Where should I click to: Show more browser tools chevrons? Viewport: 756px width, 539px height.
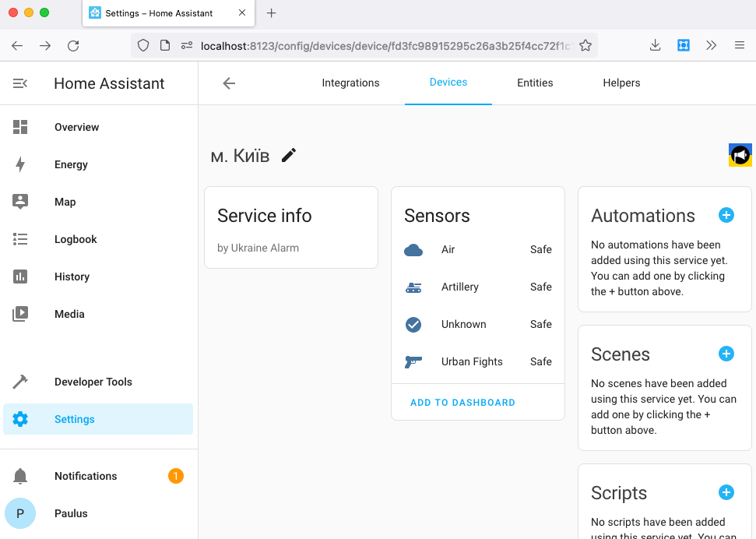(711, 45)
